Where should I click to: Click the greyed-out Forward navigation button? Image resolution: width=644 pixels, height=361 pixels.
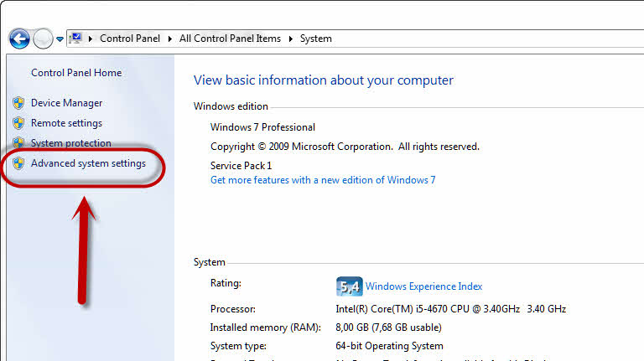point(43,39)
